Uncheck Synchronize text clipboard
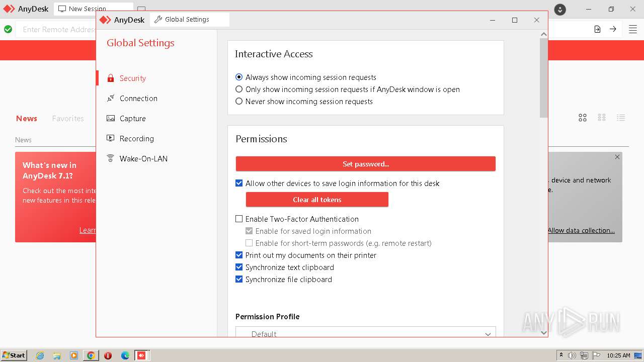 click(x=239, y=267)
